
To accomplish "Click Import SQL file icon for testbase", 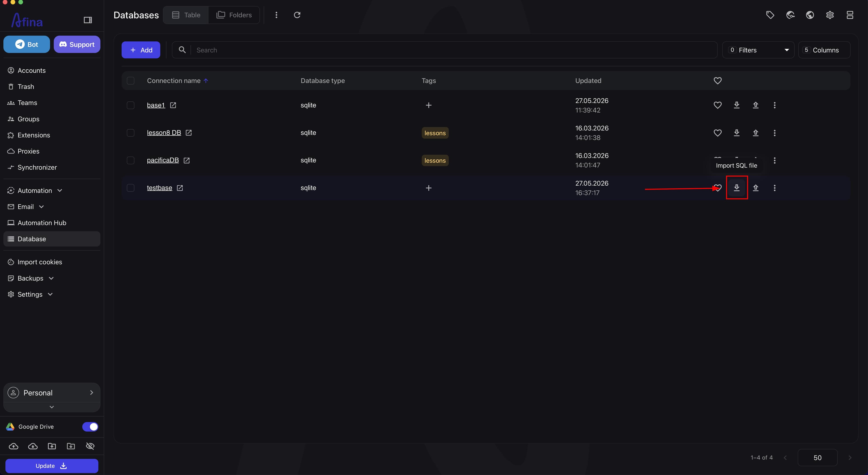I will (x=737, y=188).
